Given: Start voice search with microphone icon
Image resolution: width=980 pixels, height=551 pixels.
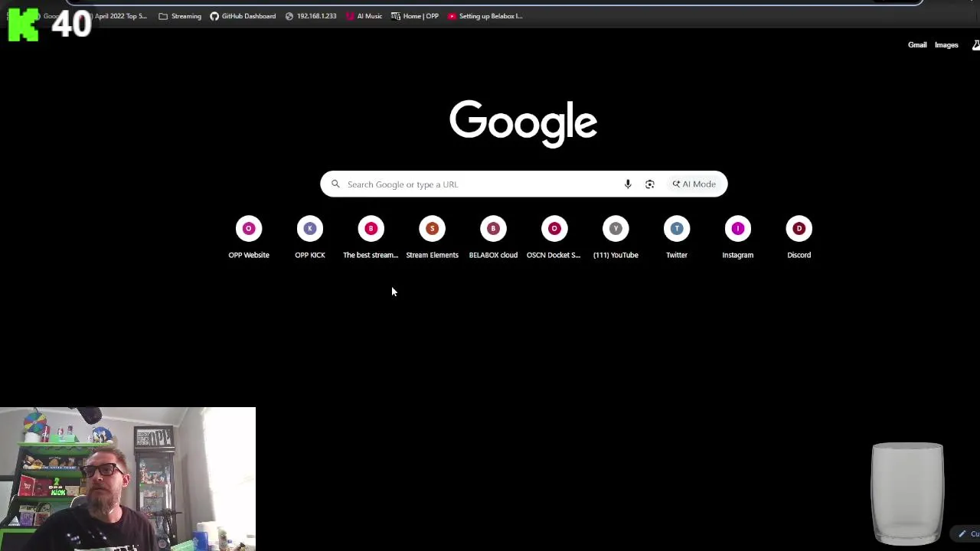Looking at the screenshot, I should pyautogui.click(x=628, y=184).
